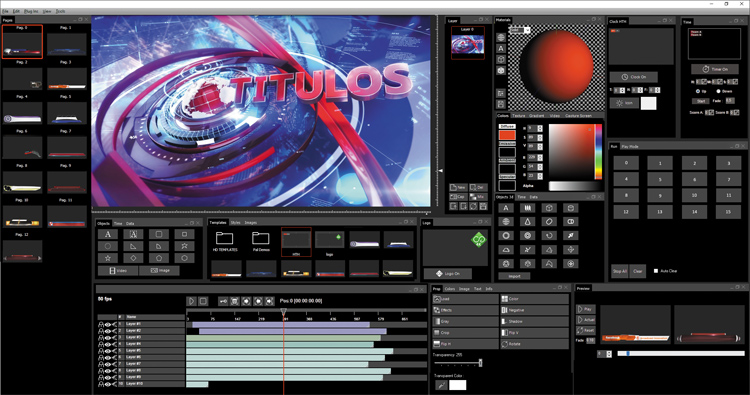
Task: Toggle visibility eye of Layer #1
Action: [107, 324]
